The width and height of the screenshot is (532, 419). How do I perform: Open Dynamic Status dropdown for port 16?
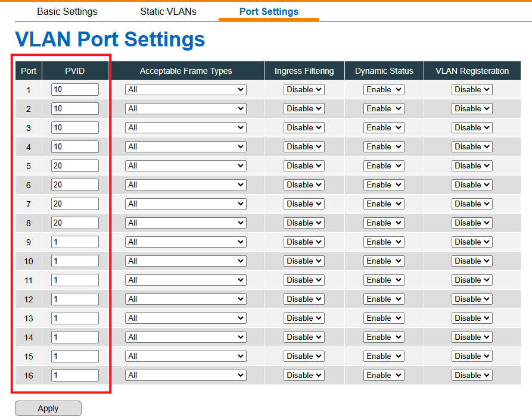(384, 376)
